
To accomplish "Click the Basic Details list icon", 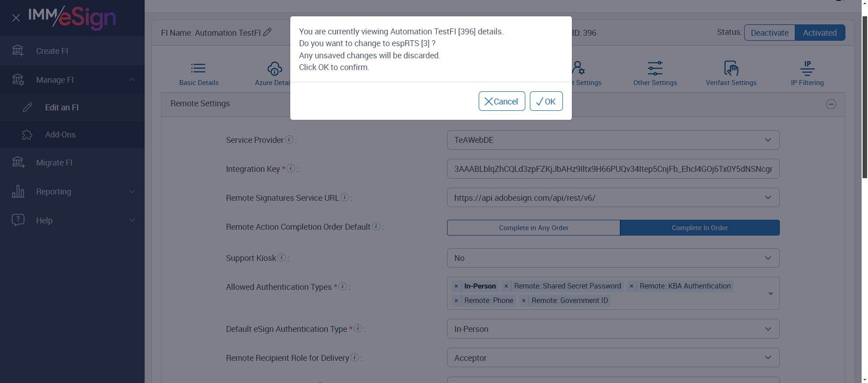I will point(198,69).
